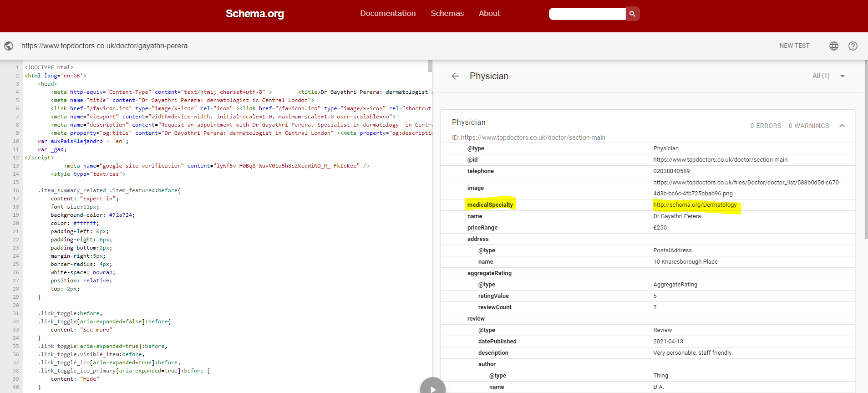Collapse the Physician result card chevron

[842, 126]
